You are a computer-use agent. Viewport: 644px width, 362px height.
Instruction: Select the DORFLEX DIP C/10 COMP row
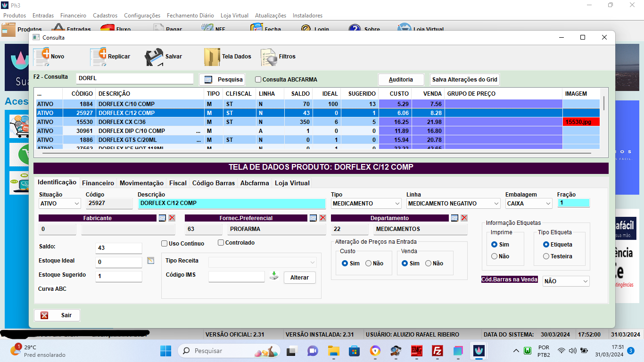(x=318, y=131)
